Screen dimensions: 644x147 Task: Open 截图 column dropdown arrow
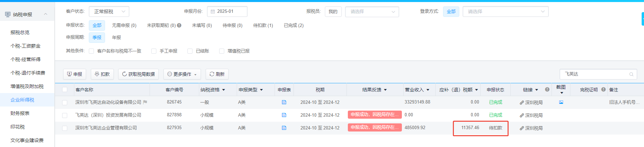point(562,93)
